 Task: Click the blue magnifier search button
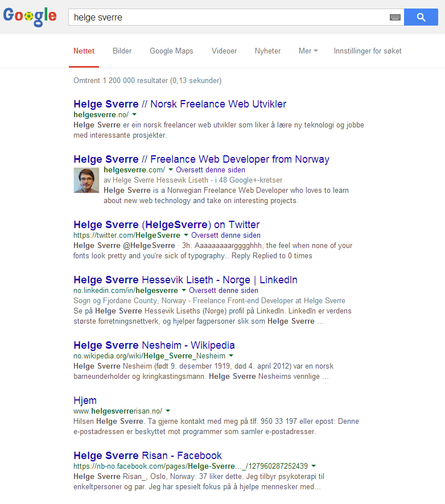[x=421, y=17]
